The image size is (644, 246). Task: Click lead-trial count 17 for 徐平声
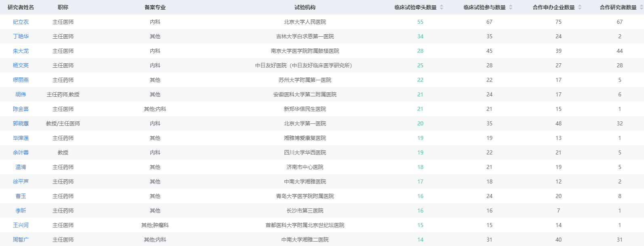[x=420, y=181]
